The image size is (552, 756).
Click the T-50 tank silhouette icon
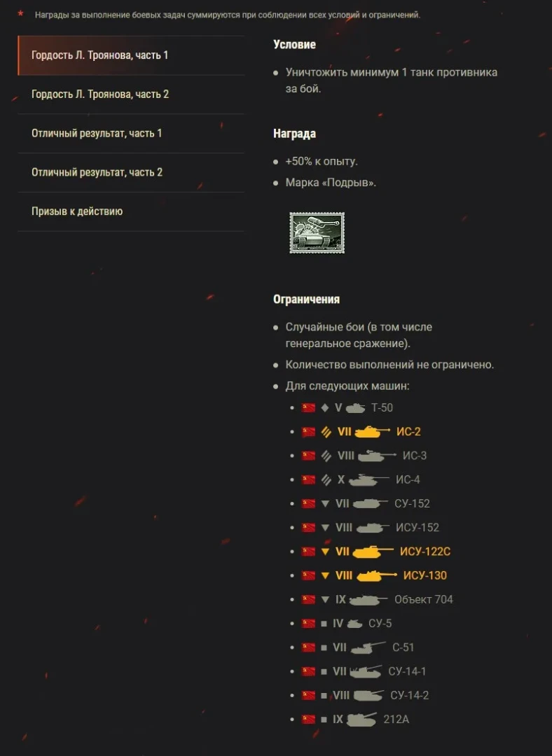pos(355,408)
